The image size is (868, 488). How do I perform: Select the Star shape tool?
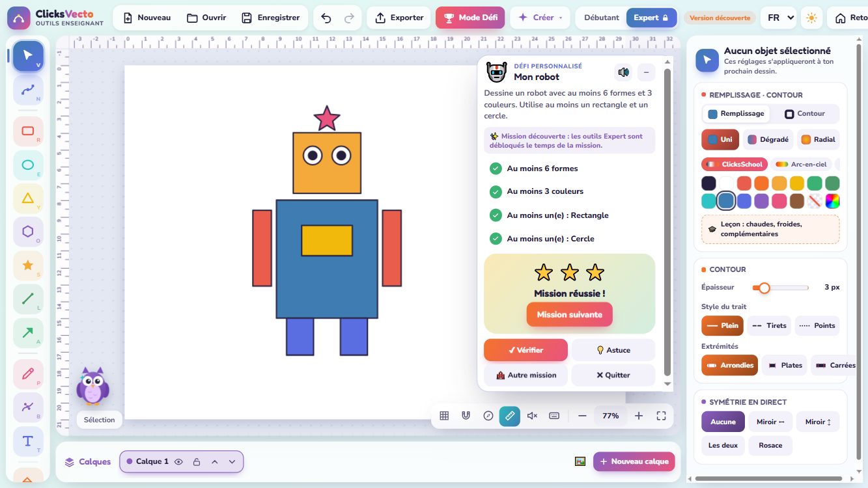pos(28,265)
